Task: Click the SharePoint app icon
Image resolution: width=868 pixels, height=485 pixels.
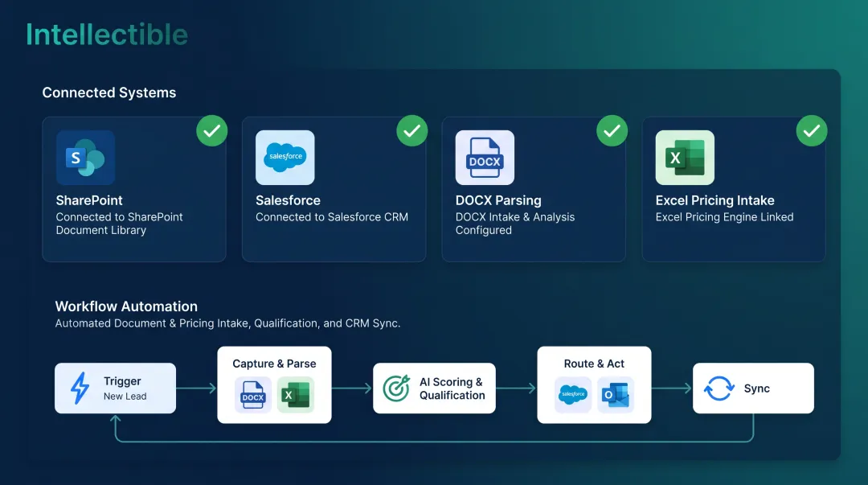Action: [85, 158]
